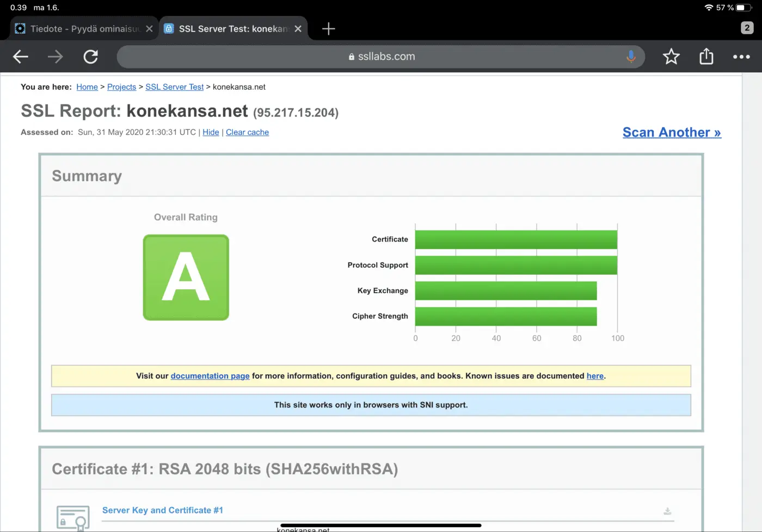The width and height of the screenshot is (762, 532).
Task: Click the Clear cache link
Action: pyautogui.click(x=247, y=132)
